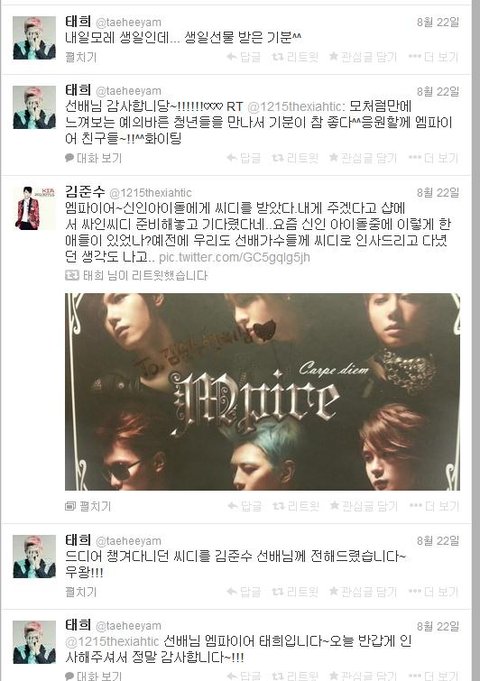Screen dimensions: 480x681
Task: Favorite the 선배님 감사합니당 tweet
Action: 363,158
